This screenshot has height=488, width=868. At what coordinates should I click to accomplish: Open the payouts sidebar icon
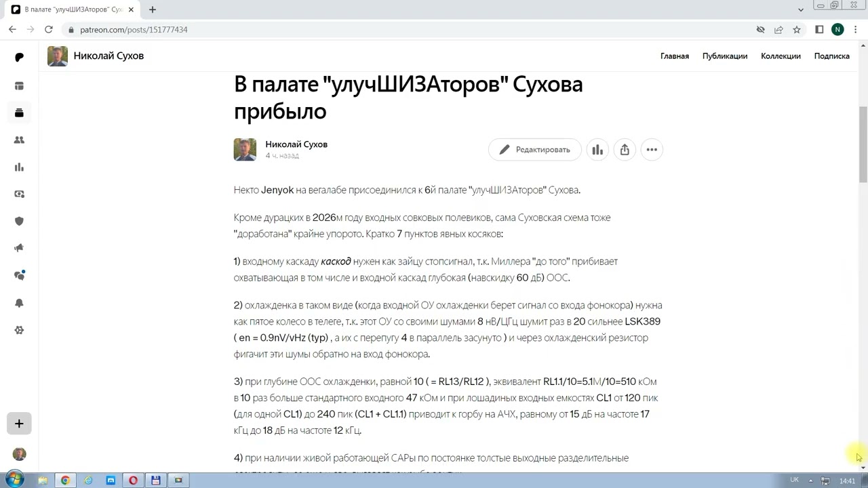tap(19, 195)
